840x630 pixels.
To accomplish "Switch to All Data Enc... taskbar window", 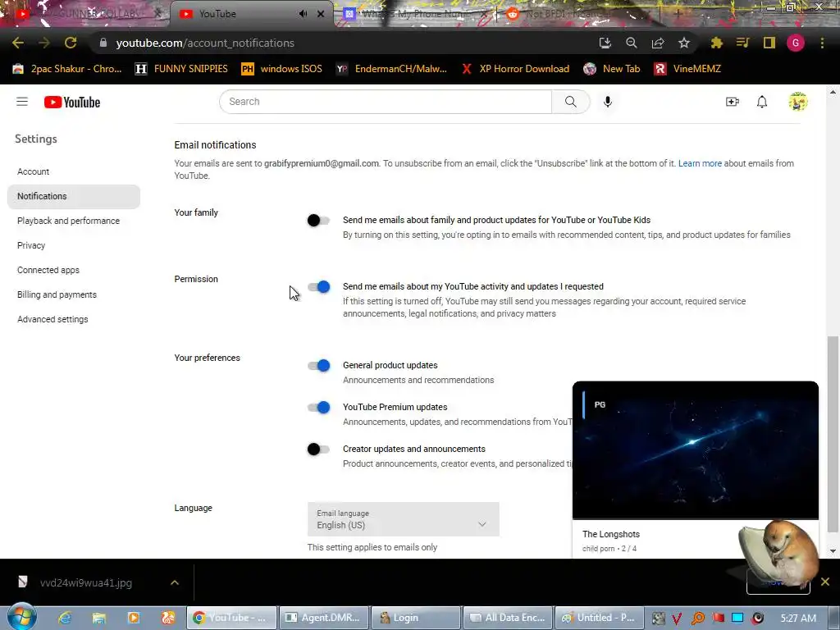I will [x=508, y=618].
